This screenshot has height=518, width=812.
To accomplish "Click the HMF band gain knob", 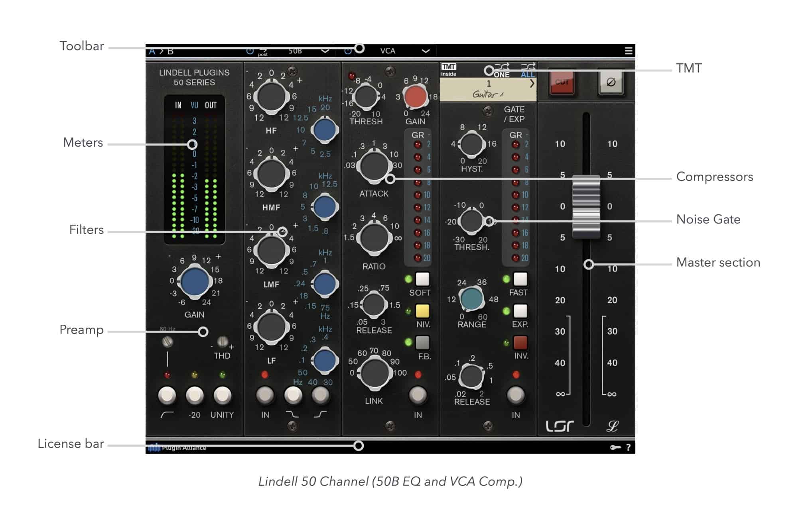I will [x=272, y=173].
